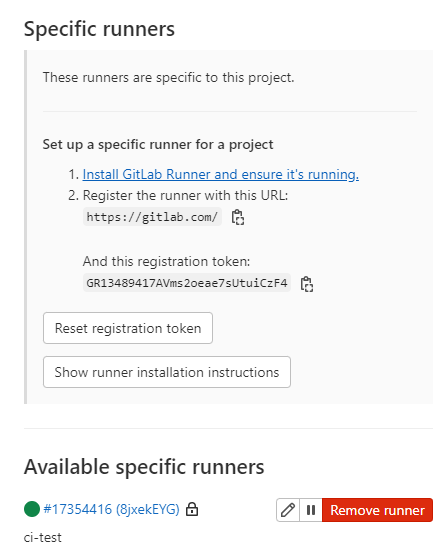Click the ci-test runner description
This screenshot has height=558, width=448.
coord(43,537)
